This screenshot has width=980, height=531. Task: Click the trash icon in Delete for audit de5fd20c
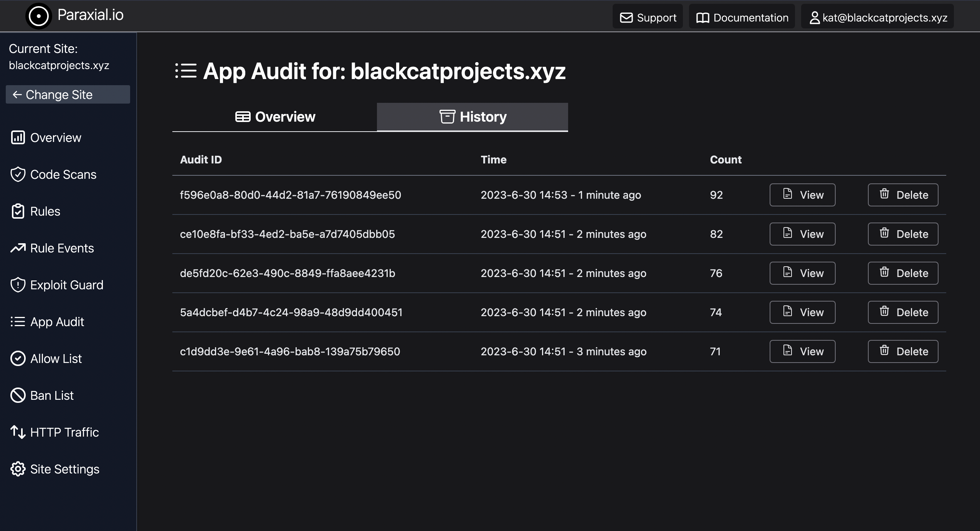coord(884,272)
